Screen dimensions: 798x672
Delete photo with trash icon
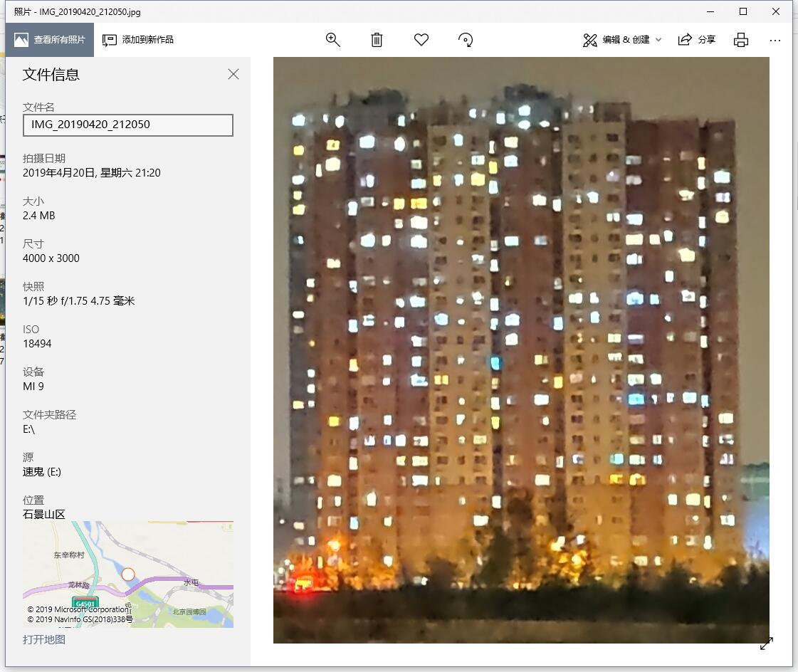point(377,40)
